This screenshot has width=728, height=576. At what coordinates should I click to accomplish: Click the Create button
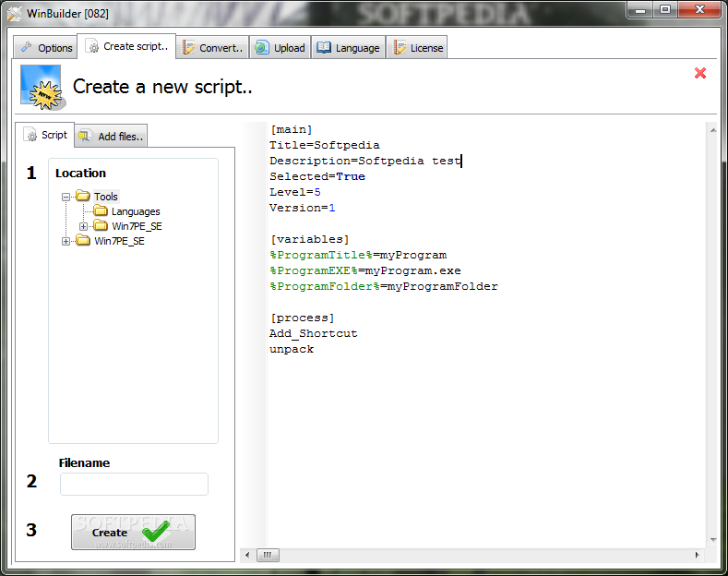(x=133, y=532)
